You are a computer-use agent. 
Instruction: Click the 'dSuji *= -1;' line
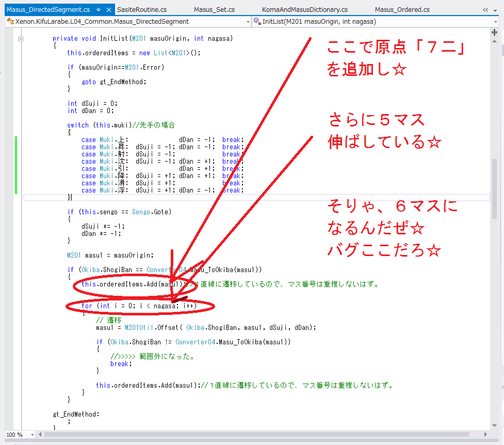(x=103, y=226)
